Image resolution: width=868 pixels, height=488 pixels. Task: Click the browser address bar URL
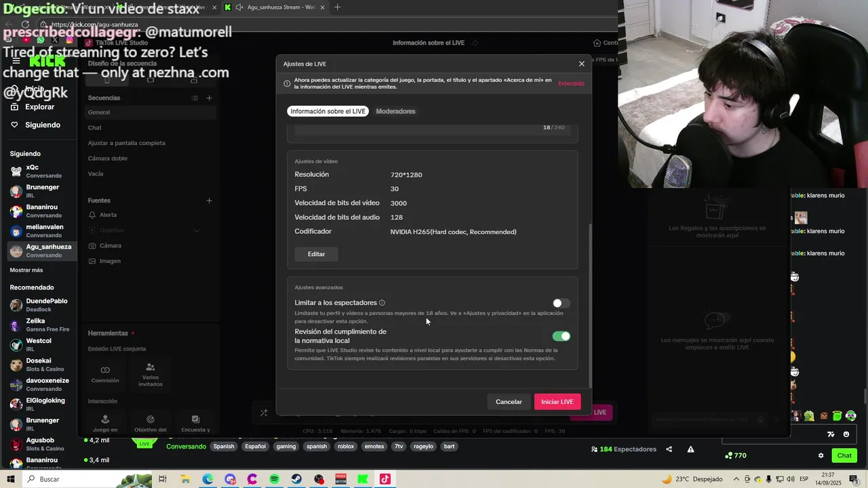[94, 24]
